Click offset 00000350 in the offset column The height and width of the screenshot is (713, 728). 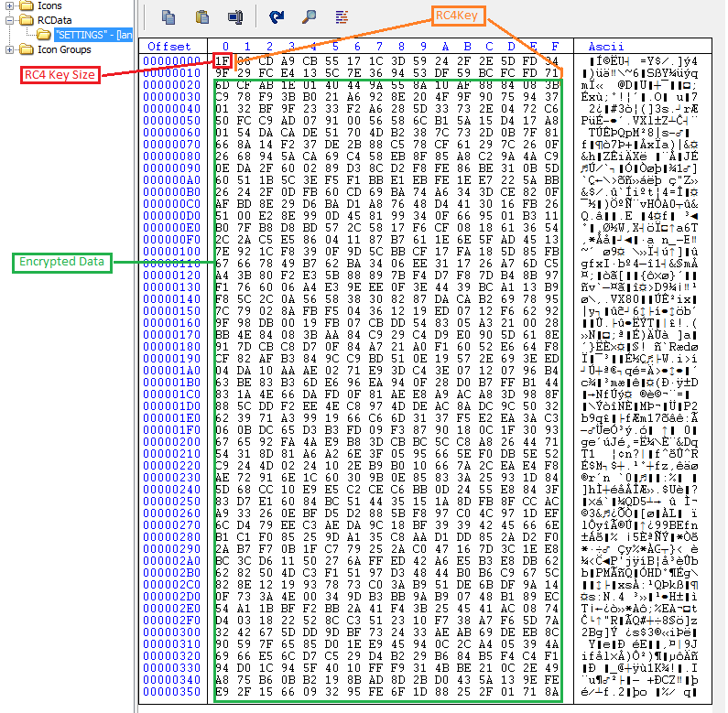click(x=172, y=692)
